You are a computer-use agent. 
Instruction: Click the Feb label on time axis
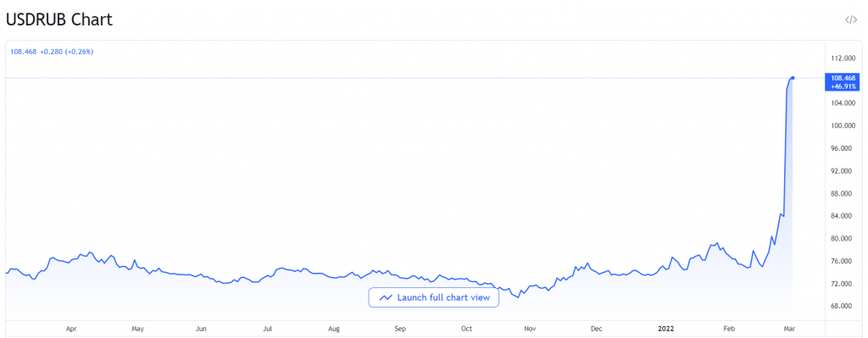(730, 329)
